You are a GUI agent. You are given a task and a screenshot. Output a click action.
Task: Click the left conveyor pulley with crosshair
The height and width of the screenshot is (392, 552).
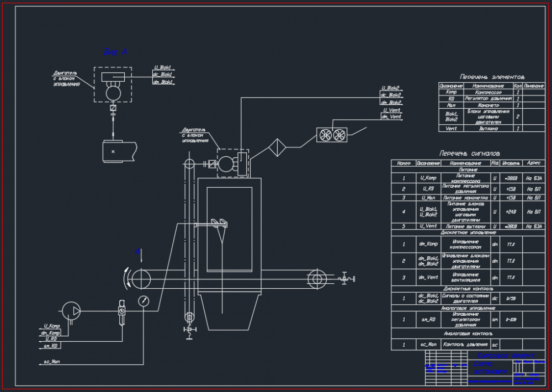click(141, 280)
